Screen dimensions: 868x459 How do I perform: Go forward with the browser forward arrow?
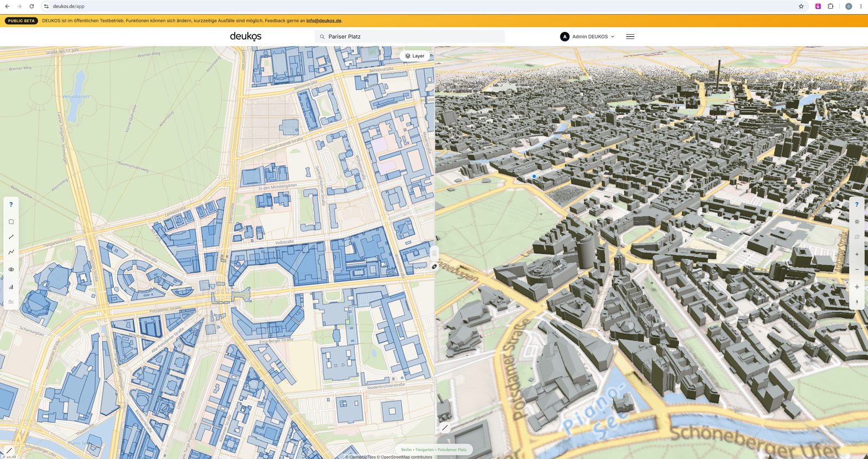click(20, 7)
